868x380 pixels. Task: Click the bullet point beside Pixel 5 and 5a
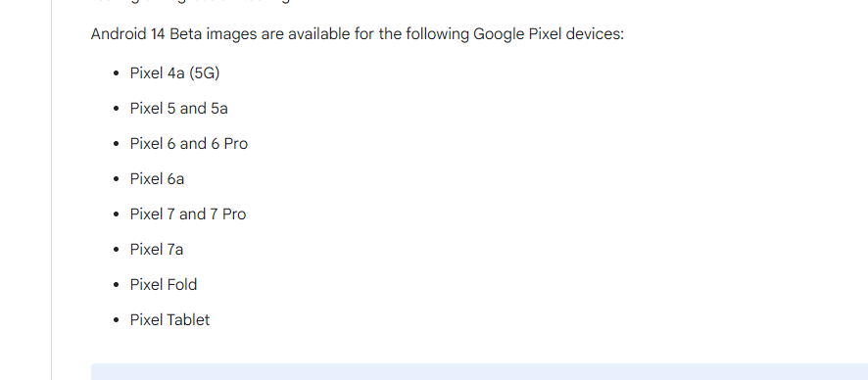[116, 109]
